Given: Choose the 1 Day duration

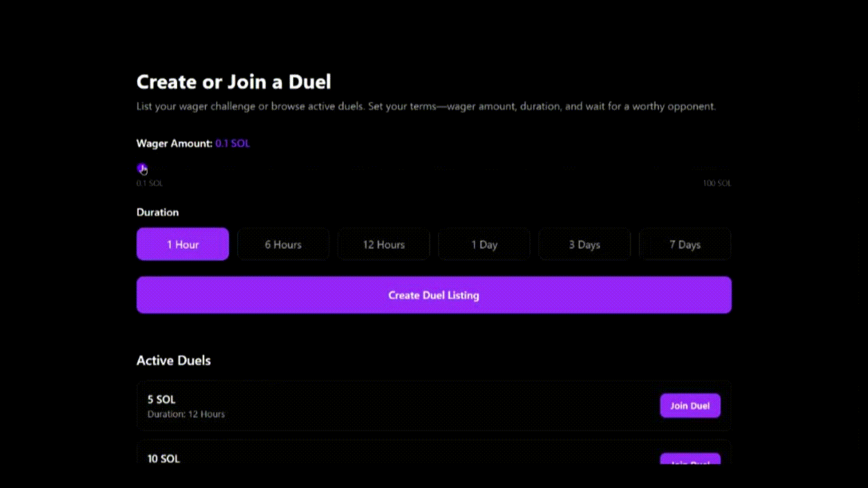Looking at the screenshot, I should tap(484, 244).
